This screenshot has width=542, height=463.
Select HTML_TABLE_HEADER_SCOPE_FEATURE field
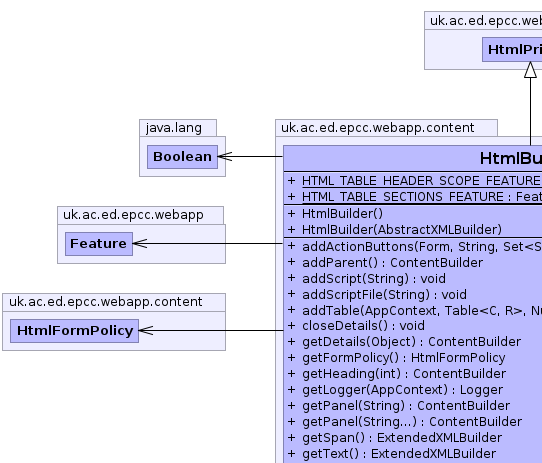tap(421, 180)
